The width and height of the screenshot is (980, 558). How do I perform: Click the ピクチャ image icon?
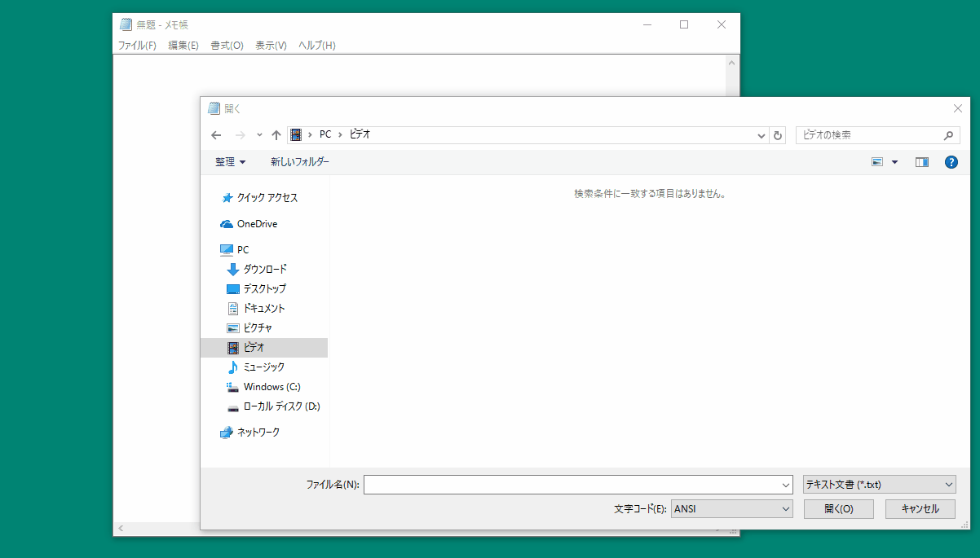point(233,327)
